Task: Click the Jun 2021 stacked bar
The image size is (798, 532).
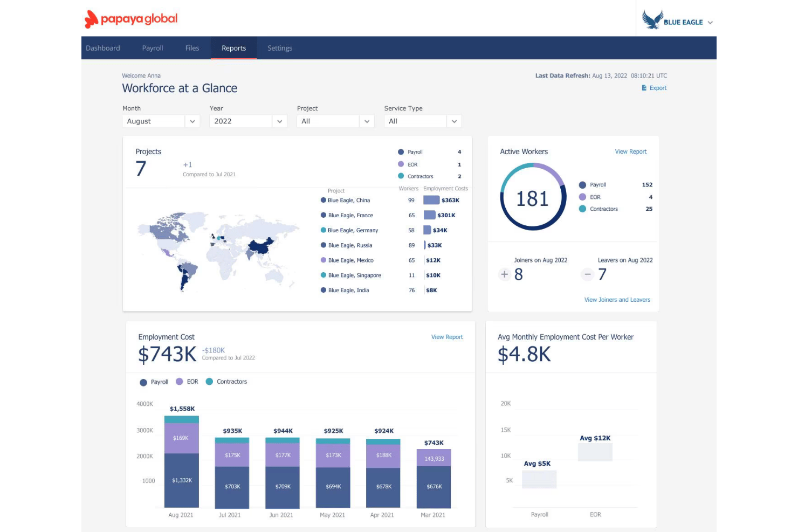Action: [x=283, y=473]
